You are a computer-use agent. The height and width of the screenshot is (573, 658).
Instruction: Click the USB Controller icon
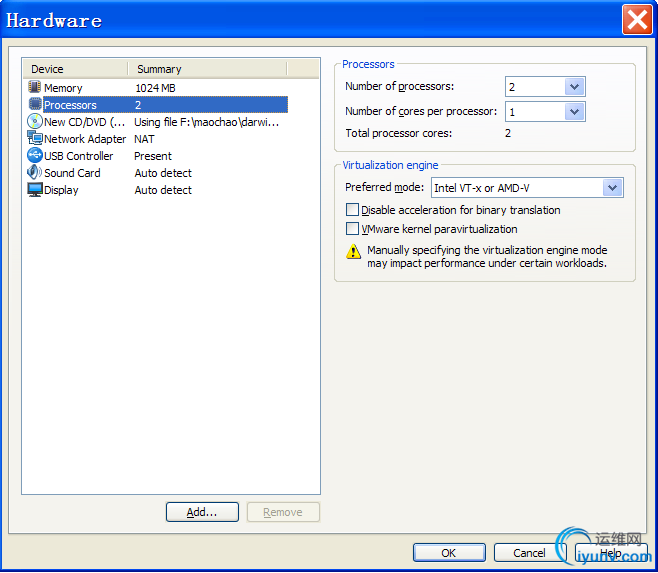[x=35, y=155]
